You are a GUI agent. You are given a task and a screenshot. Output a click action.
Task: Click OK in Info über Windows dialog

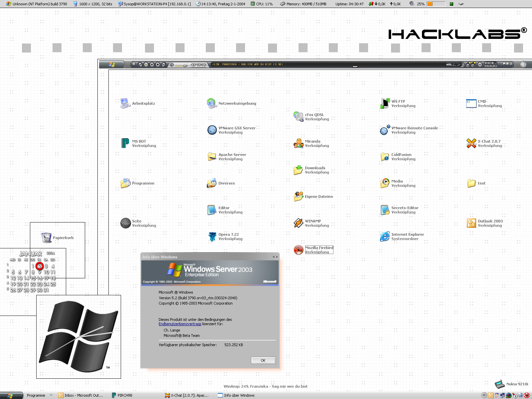click(263, 360)
